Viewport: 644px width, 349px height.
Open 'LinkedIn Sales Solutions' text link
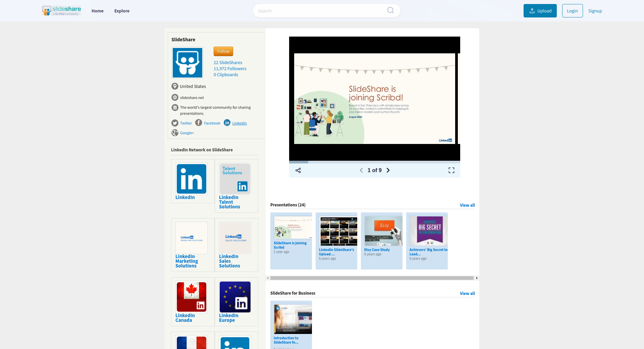click(229, 261)
